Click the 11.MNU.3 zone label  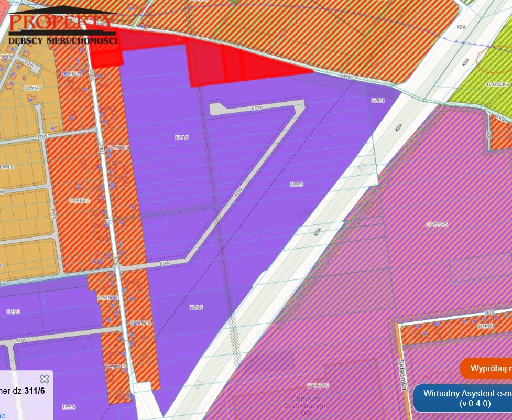pyautogui.click(x=118, y=147)
